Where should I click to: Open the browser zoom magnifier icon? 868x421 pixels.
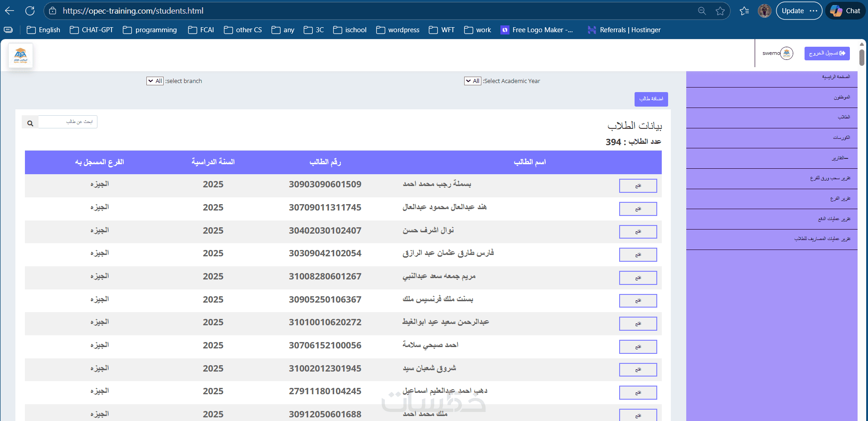coord(702,11)
